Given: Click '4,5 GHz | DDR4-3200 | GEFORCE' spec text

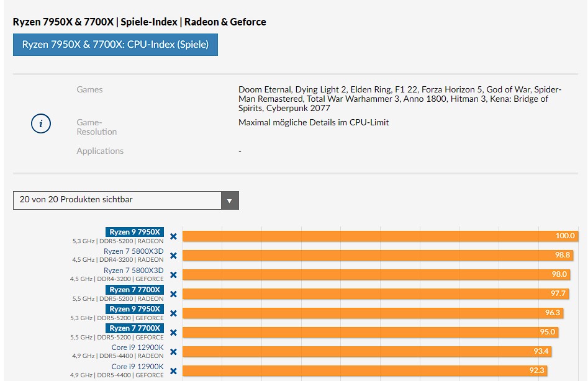Looking at the screenshot, I should [117, 279].
